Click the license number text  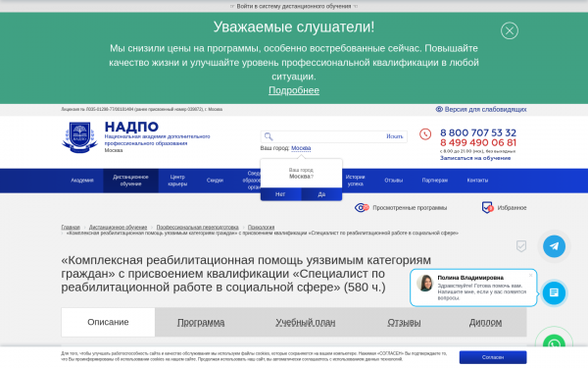[142, 109]
